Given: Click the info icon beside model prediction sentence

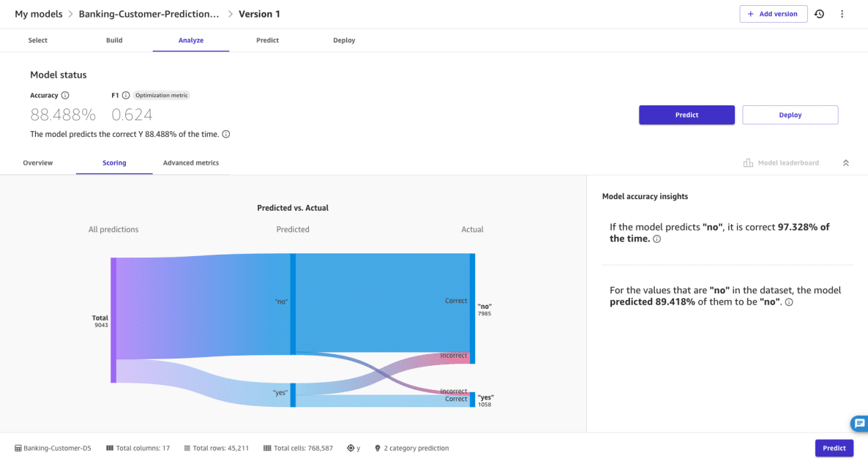Looking at the screenshot, I should coord(226,134).
